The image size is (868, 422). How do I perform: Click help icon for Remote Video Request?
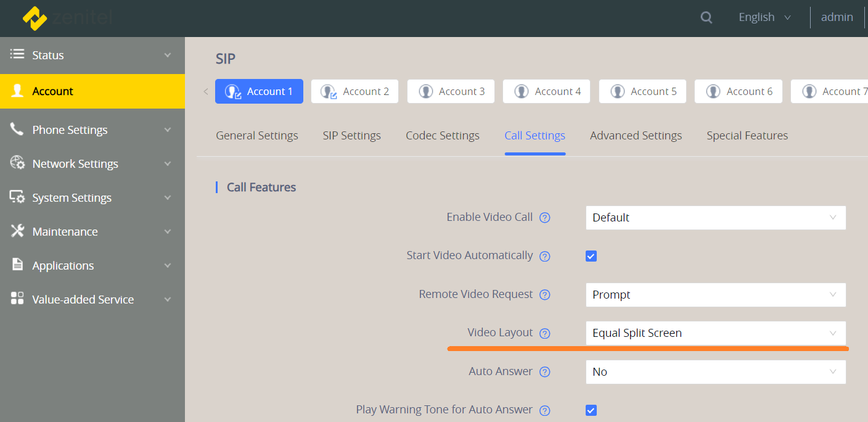point(544,295)
